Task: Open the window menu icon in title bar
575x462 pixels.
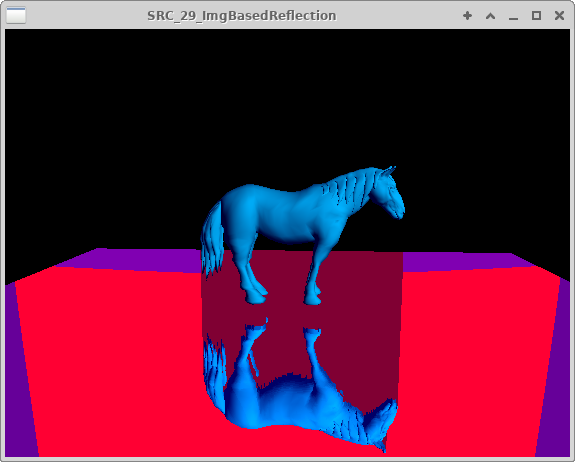Action: [x=16, y=15]
